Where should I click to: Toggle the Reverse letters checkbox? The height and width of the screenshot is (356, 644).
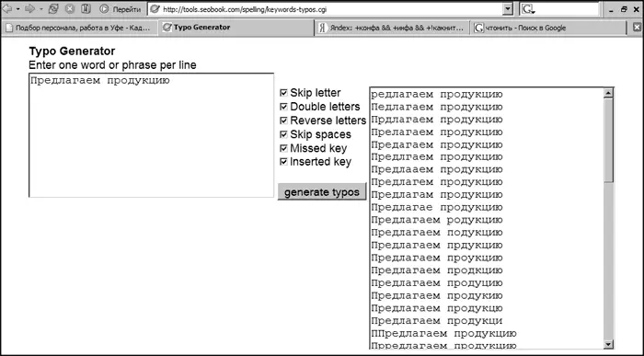point(283,121)
